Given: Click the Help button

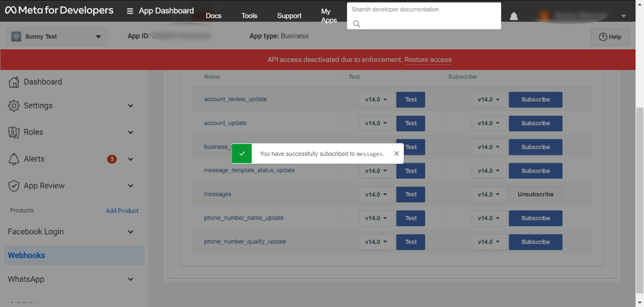Looking at the screenshot, I should (x=610, y=37).
